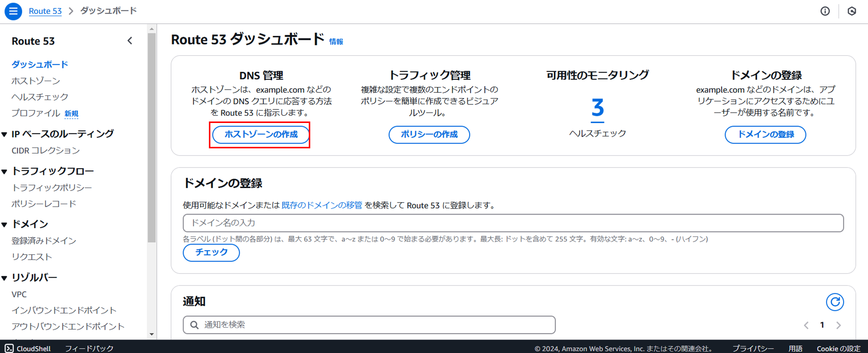The height and width of the screenshot is (353, 868).
Task: Click the sidebar vertical scrollbar
Action: pos(152,135)
